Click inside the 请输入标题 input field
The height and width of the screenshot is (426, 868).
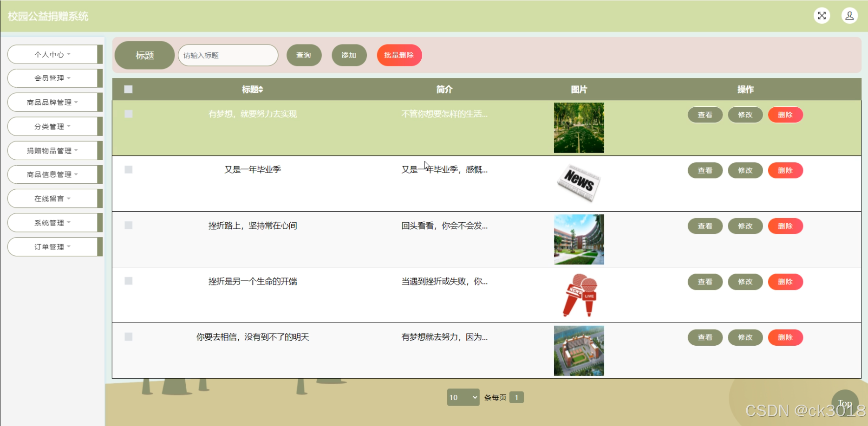[x=228, y=55]
